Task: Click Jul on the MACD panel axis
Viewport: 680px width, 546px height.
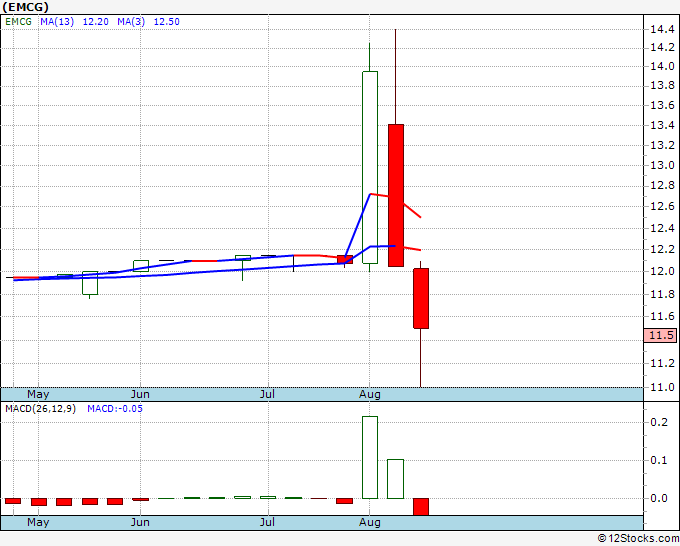Action: (268, 522)
